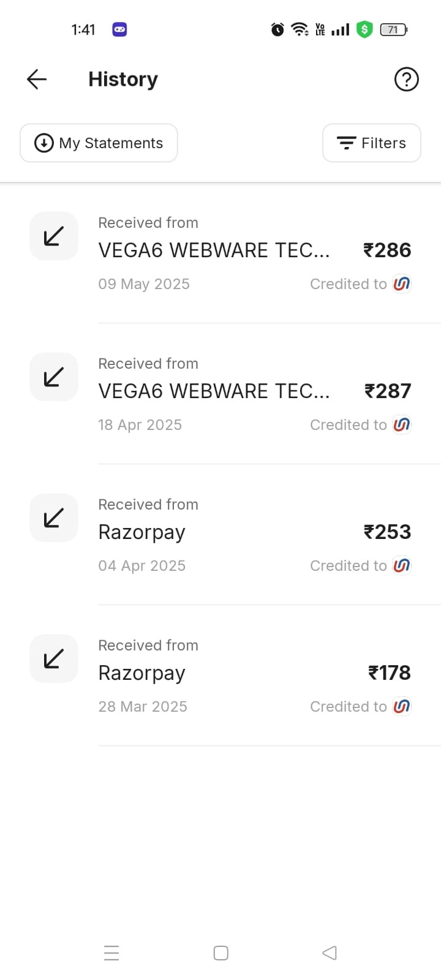
Task: Tap received arrow icon for ₹253 transaction
Action: 54,518
